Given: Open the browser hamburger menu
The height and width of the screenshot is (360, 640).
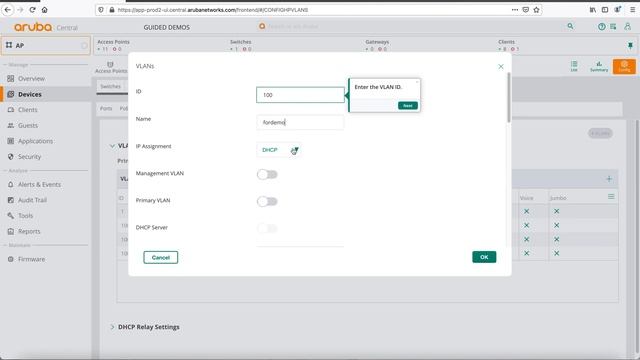Looking at the screenshot, I should 632,10.
